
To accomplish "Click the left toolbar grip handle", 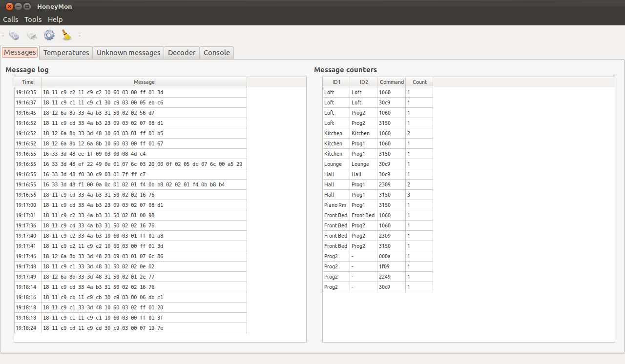I will coord(2,35).
